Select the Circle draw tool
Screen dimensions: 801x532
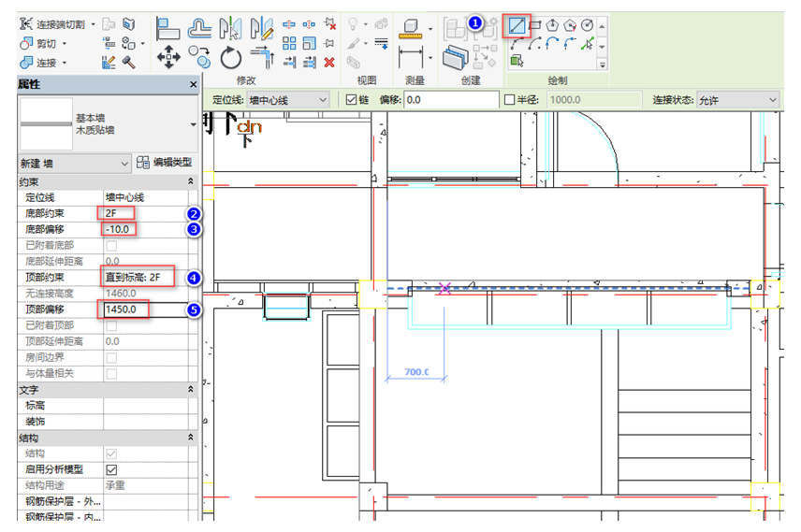(x=587, y=25)
